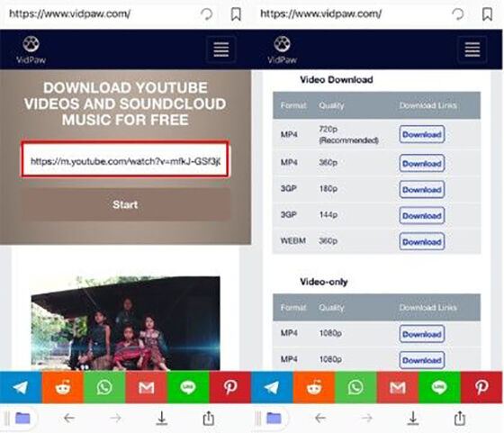Share via LINE on the left screen
Viewport: 504px width, 433px height.
(188, 387)
